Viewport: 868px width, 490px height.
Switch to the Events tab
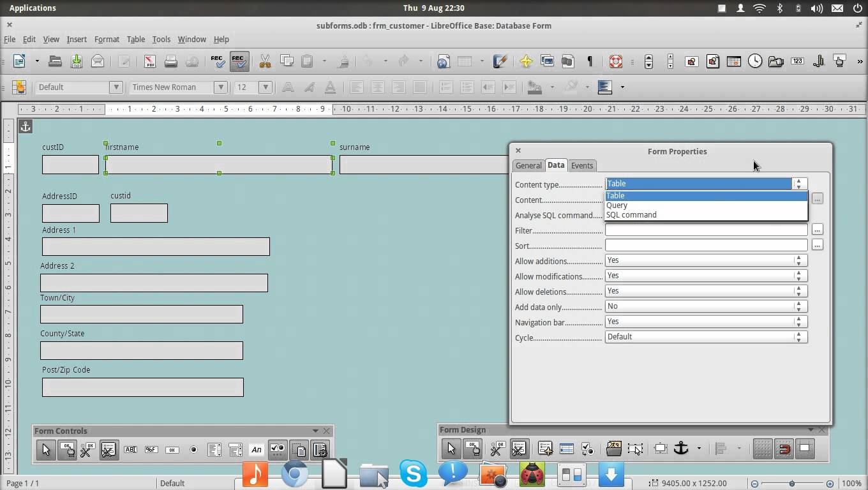[582, 165]
